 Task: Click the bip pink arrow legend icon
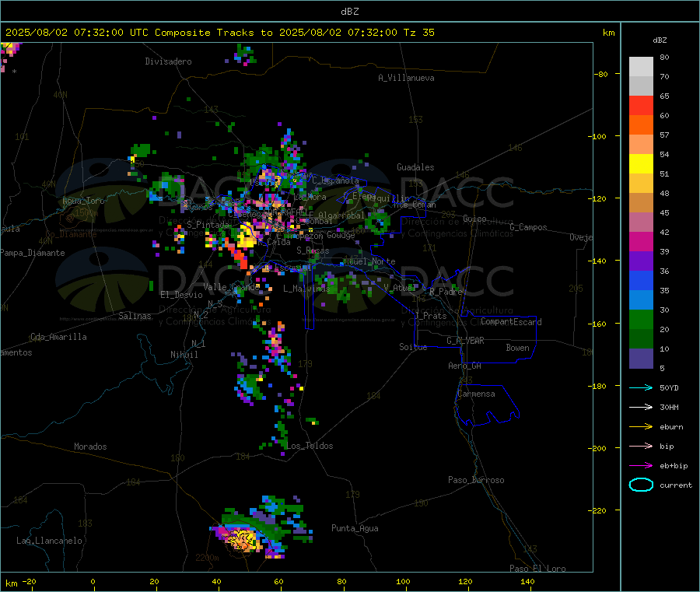pos(641,446)
